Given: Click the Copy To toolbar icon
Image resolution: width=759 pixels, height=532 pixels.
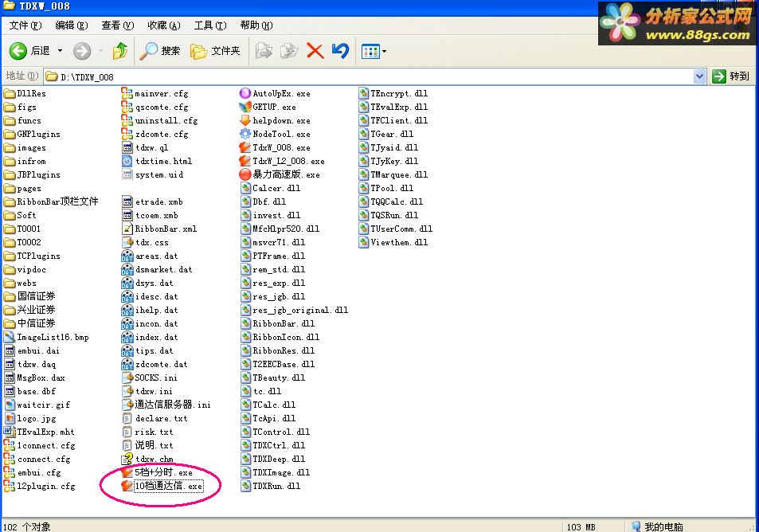Looking at the screenshot, I should tap(289, 51).
